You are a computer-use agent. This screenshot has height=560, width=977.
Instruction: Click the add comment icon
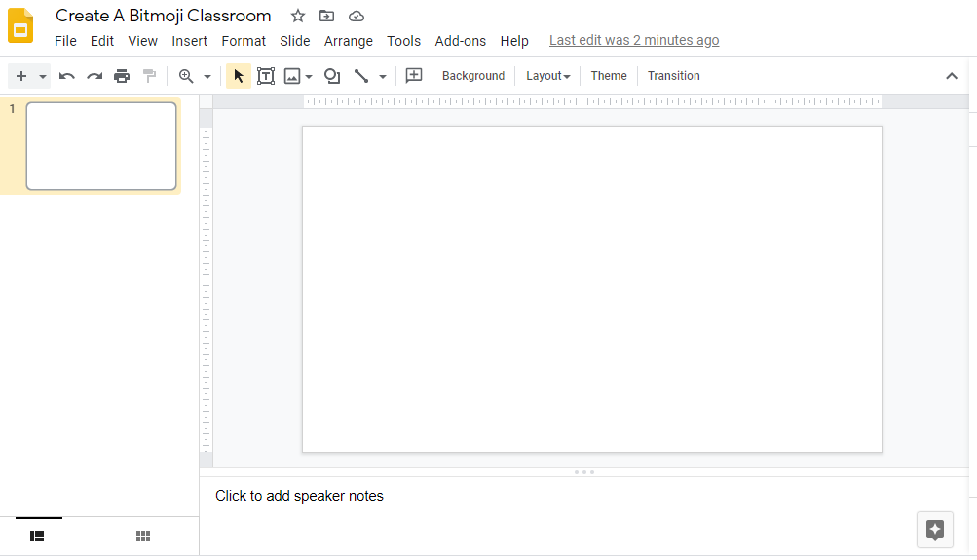click(414, 76)
